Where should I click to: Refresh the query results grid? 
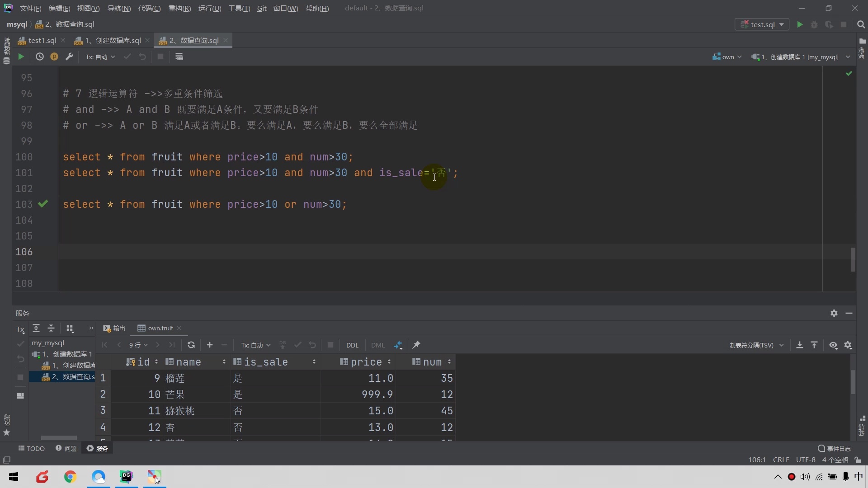point(191,345)
